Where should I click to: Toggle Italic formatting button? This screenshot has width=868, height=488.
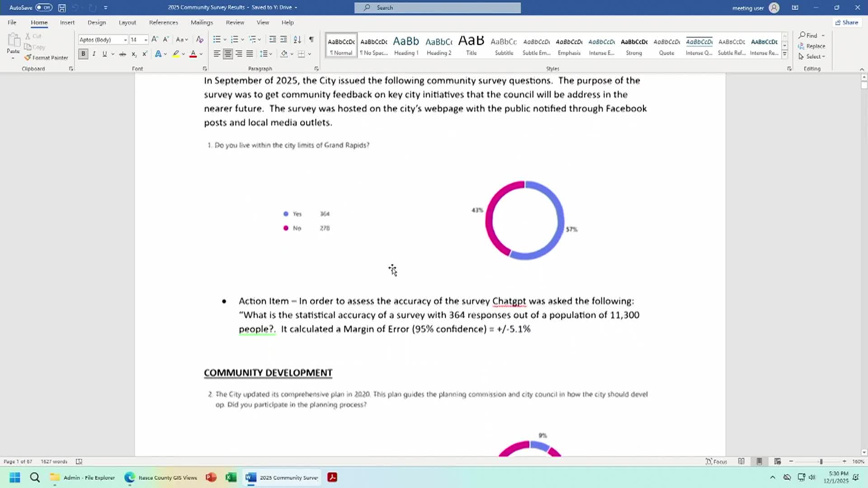[x=94, y=54]
